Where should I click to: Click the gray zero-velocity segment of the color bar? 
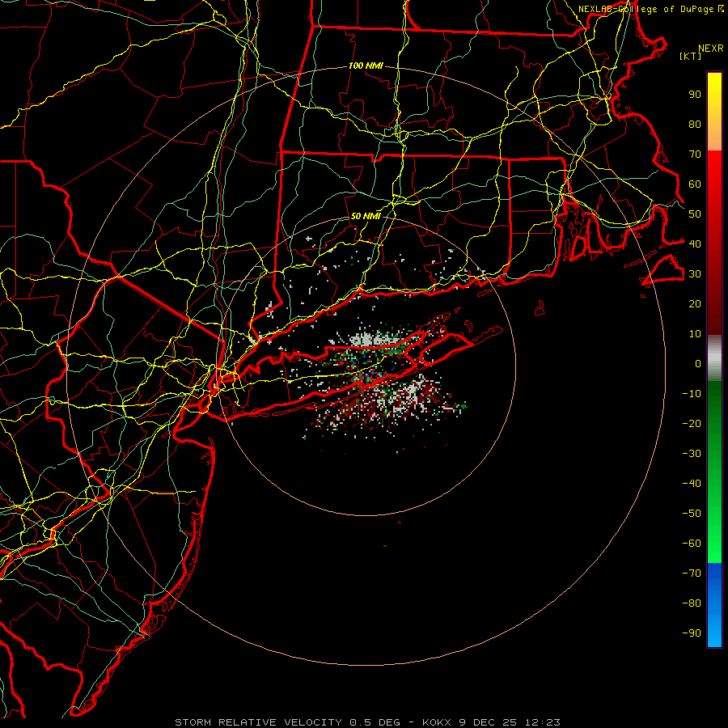[714, 358]
